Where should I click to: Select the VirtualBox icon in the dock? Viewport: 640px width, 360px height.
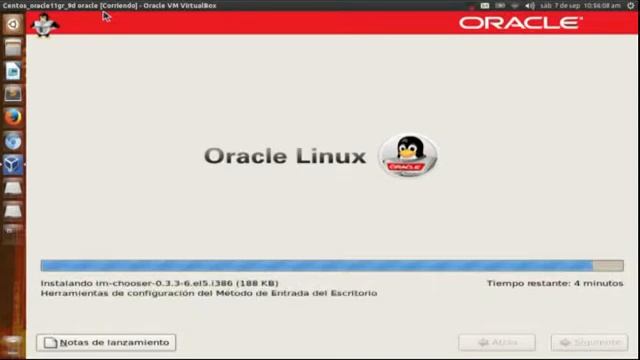(13, 164)
